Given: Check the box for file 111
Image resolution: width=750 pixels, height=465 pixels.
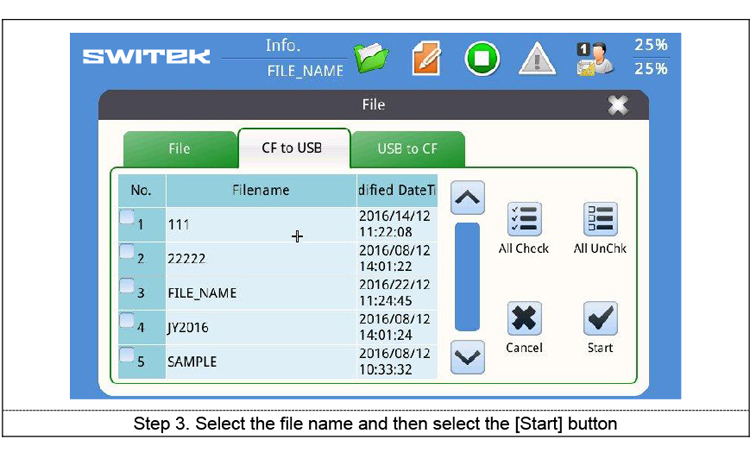Looking at the screenshot, I should pos(127,217).
